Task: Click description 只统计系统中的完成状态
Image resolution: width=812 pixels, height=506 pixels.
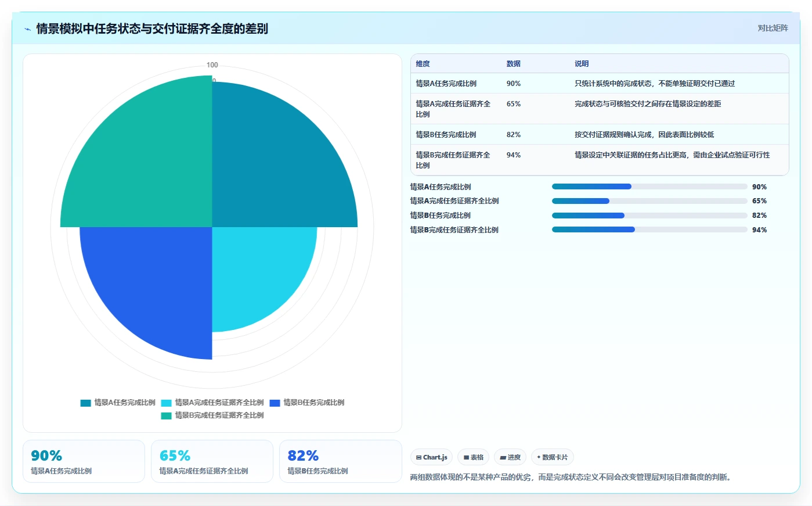Action: click(x=655, y=84)
